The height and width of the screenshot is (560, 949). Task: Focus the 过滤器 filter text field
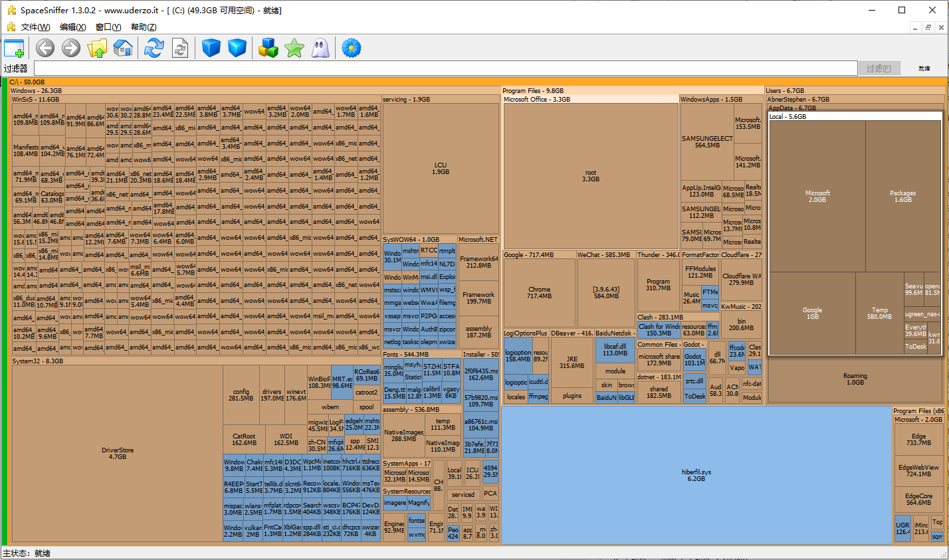pos(445,68)
